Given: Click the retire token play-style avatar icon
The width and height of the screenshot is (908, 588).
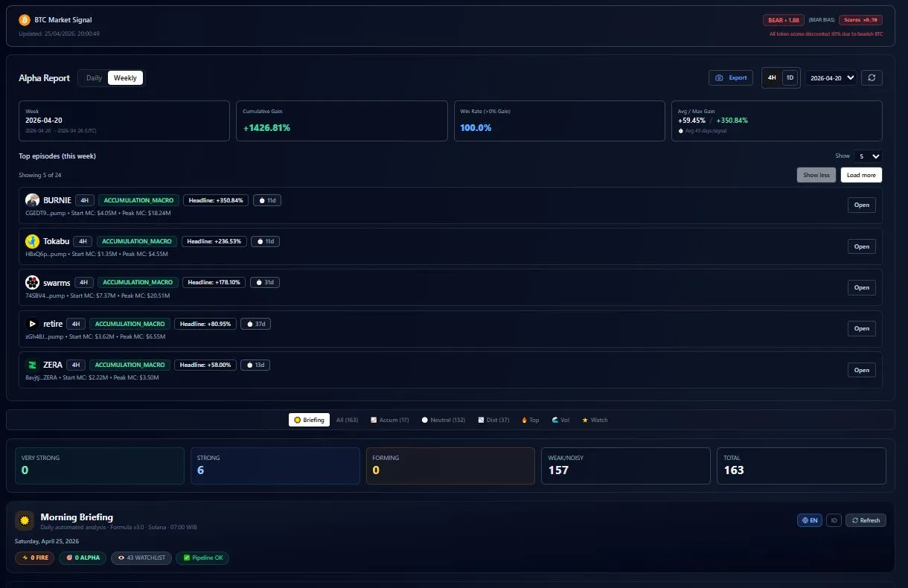Looking at the screenshot, I should 32,323.
